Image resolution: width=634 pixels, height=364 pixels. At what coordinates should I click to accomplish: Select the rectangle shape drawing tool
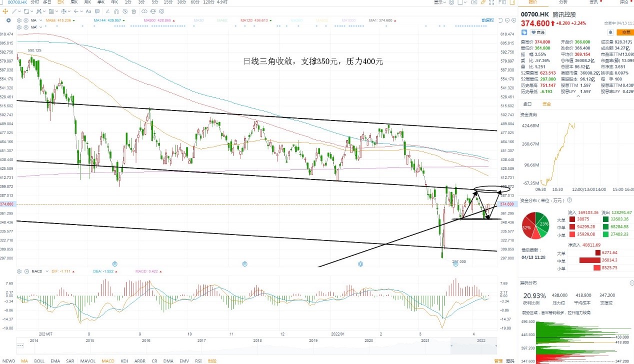26,11
